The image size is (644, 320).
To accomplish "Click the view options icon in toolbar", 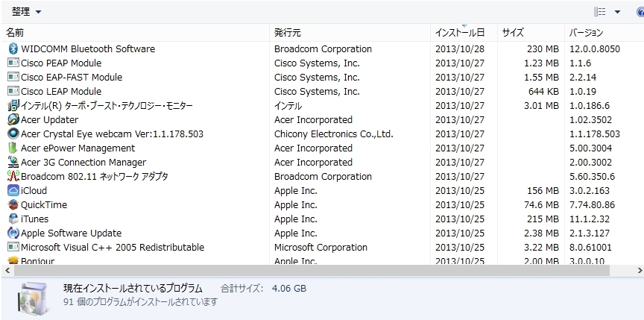I will click(x=599, y=12).
